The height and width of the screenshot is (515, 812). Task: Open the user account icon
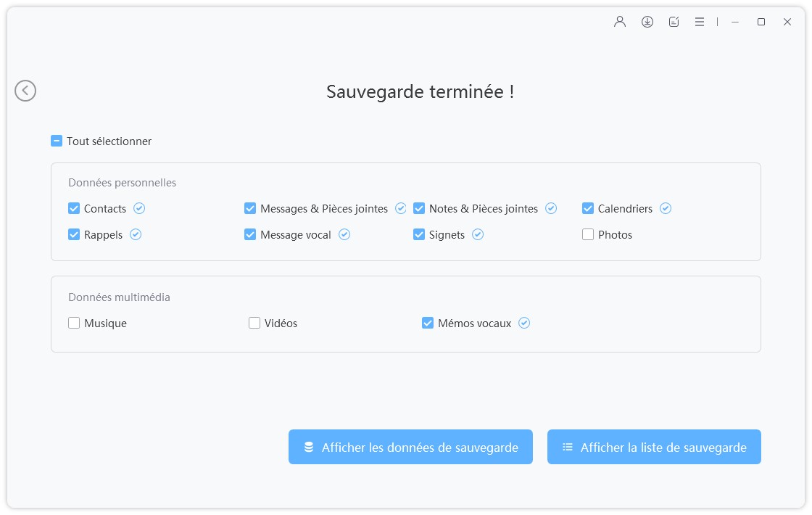[620, 22]
